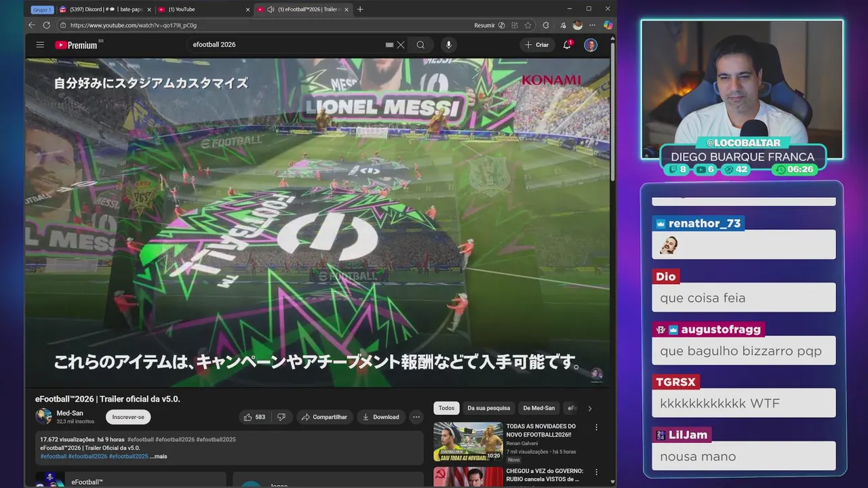Select the Da sua pesquisa chip

coord(488,408)
